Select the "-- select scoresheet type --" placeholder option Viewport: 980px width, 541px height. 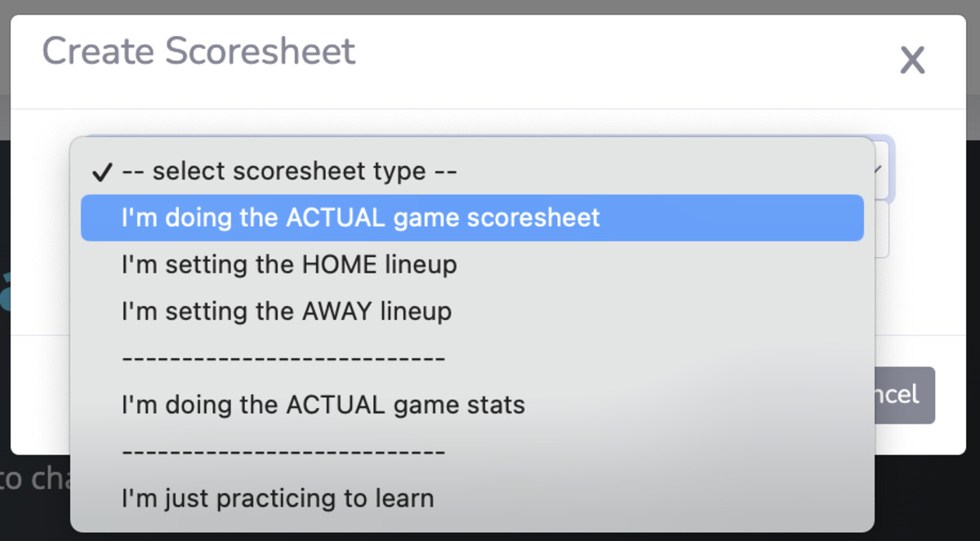click(x=289, y=171)
